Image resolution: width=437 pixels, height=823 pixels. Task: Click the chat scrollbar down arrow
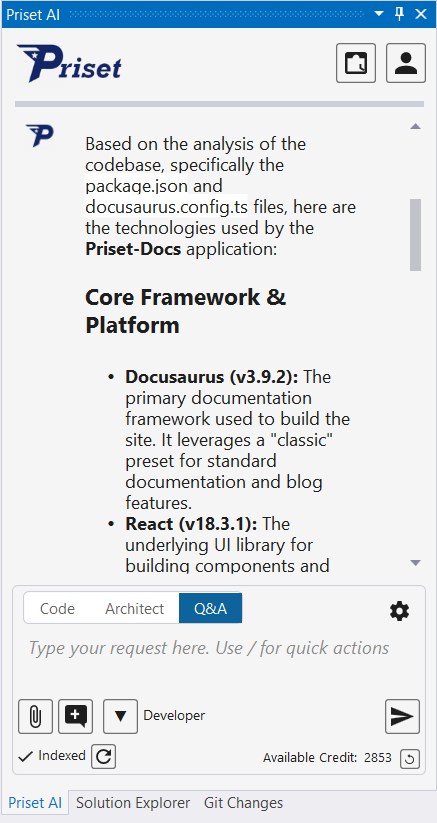(x=415, y=563)
